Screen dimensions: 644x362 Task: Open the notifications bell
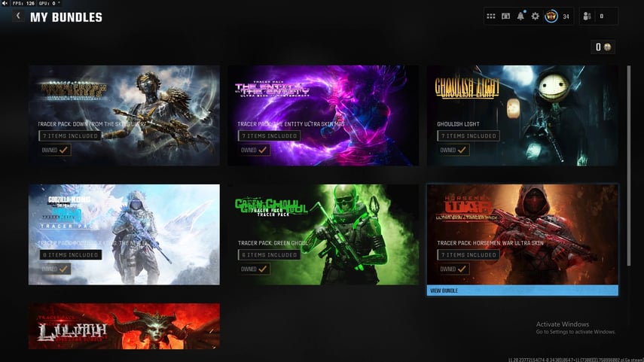point(520,16)
